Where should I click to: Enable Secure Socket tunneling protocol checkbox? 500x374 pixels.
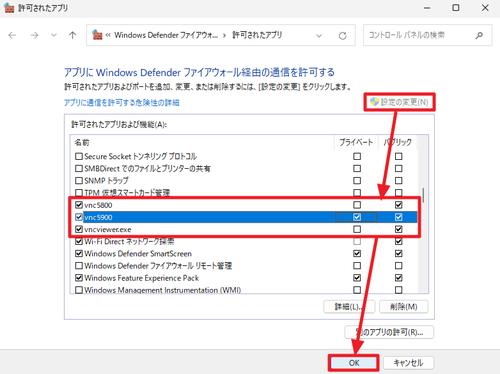[x=79, y=156]
